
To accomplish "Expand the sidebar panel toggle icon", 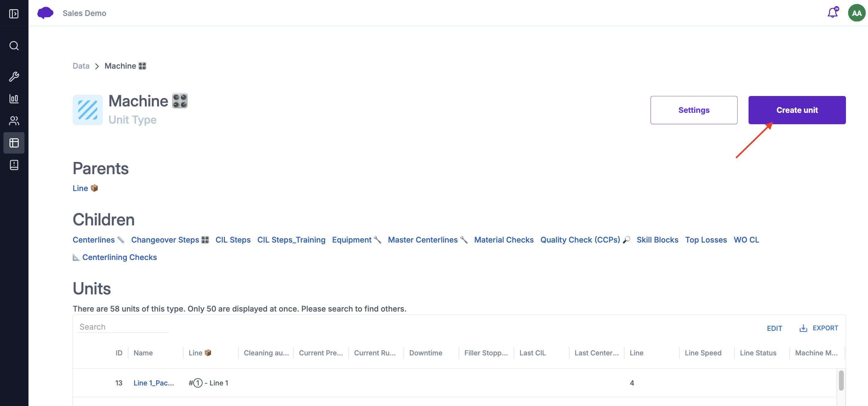I will (x=14, y=13).
